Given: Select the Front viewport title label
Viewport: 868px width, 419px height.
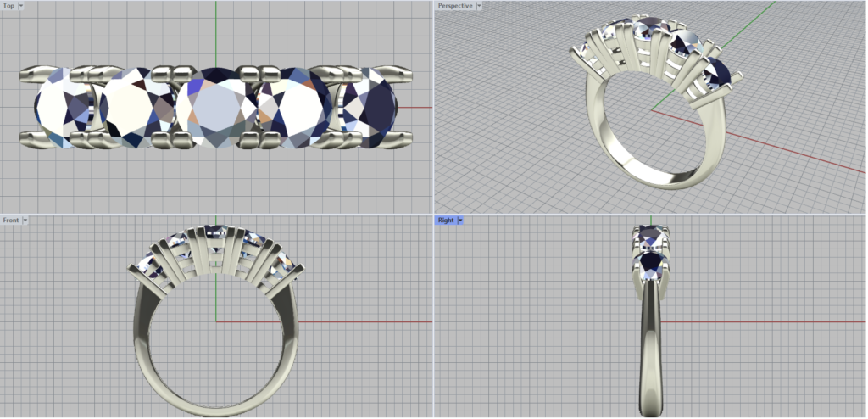Looking at the screenshot, I should coord(11,221).
